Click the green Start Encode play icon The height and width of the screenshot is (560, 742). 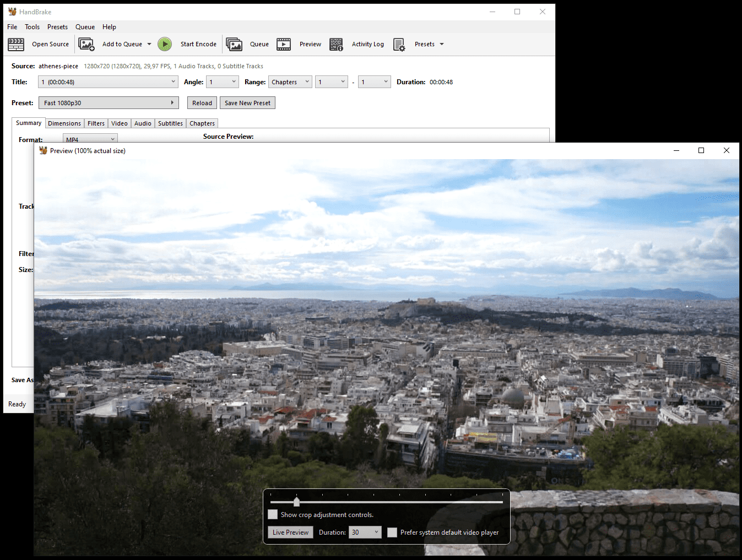pyautogui.click(x=165, y=44)
